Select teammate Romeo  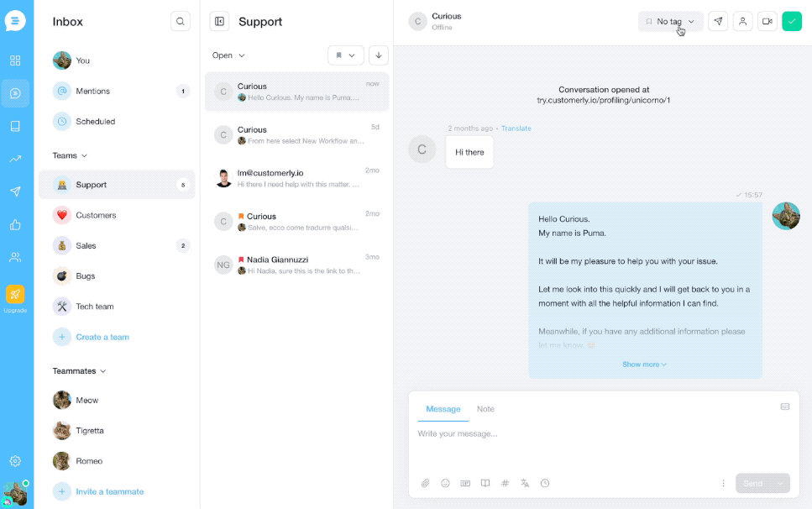tap(117, 461)
